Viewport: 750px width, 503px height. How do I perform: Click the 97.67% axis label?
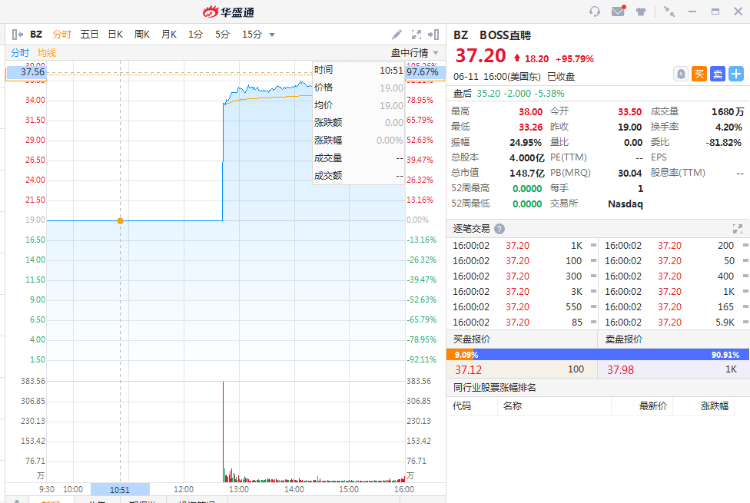pyautogui.click(x=425, y=72)
